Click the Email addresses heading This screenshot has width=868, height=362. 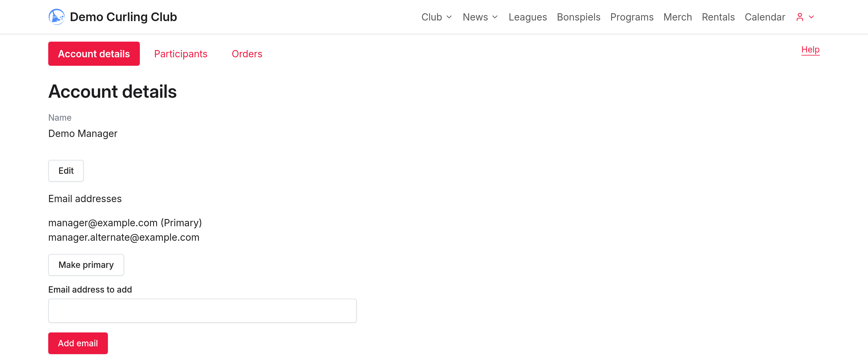tap(85, 199)
